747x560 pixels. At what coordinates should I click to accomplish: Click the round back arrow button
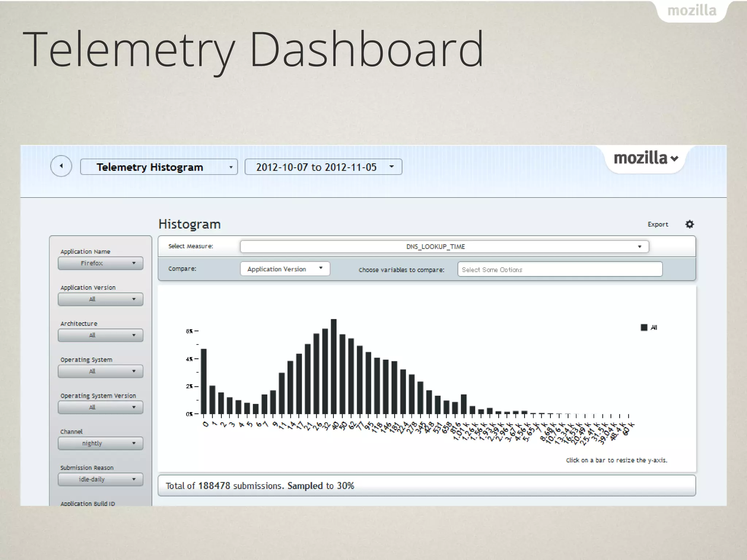coord(61,166)
